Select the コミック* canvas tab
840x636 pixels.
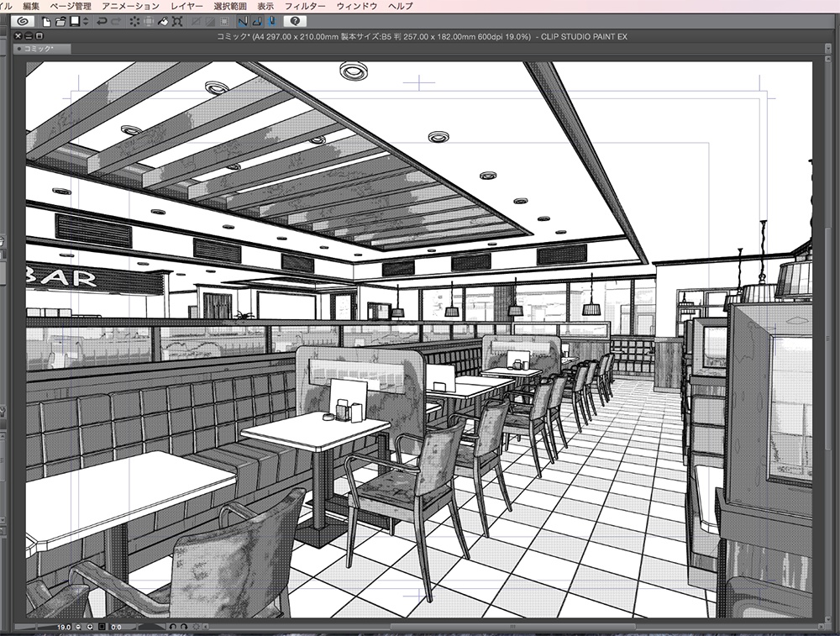coord(40,49)
